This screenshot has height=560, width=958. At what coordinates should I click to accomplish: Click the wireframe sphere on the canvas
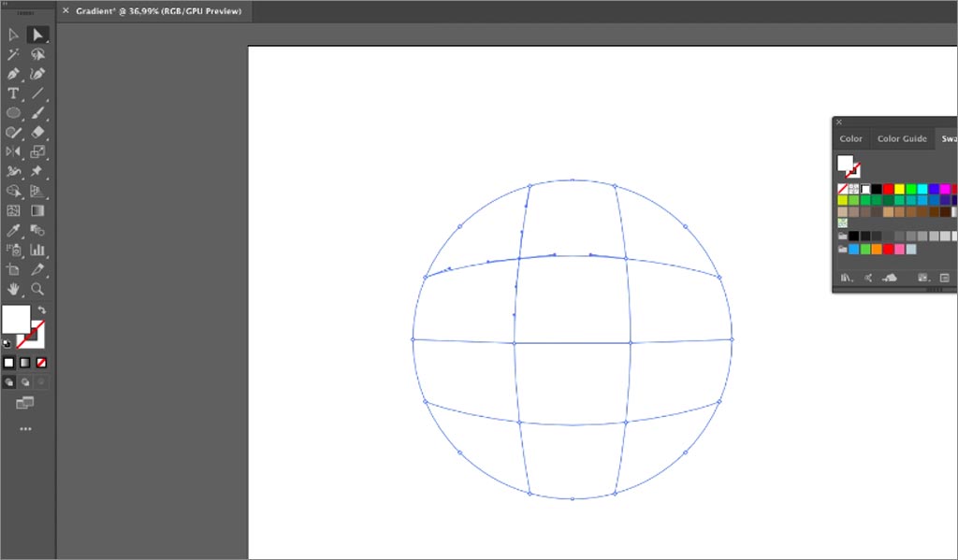[573, 339]
